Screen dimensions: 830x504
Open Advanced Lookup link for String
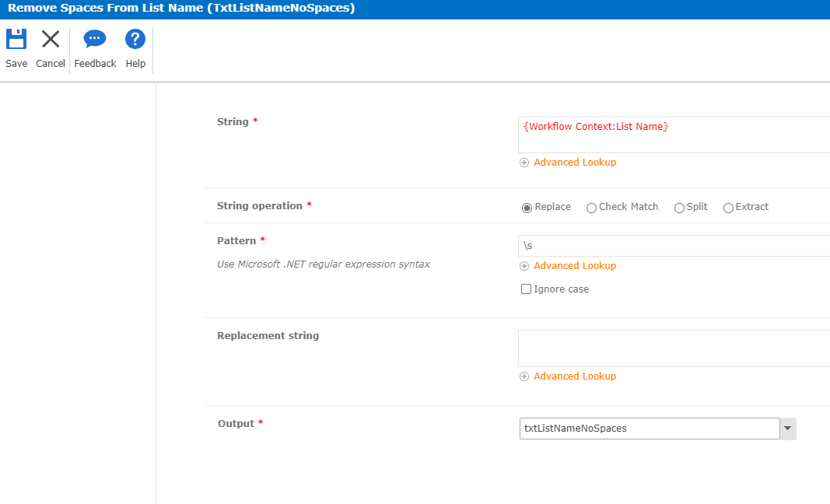(575, 163)
